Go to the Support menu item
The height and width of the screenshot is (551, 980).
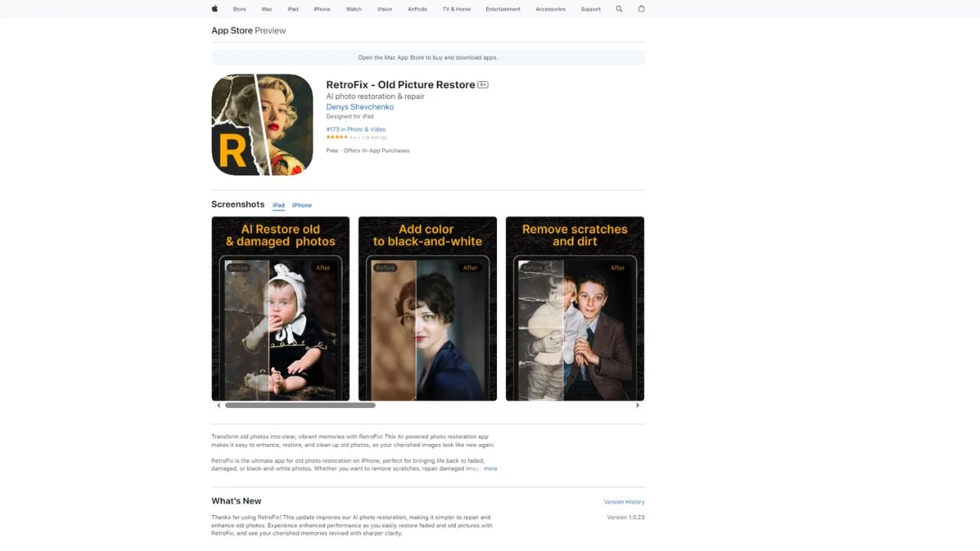point(590,9)
